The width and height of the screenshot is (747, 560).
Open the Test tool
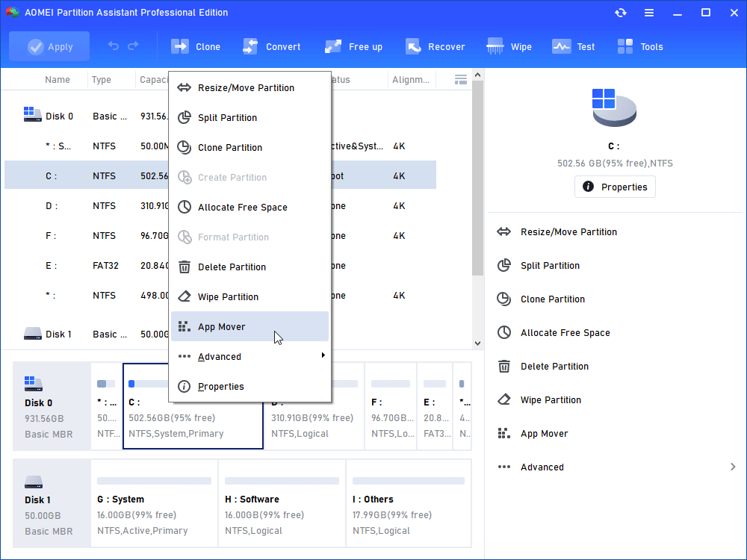(573, 46)
